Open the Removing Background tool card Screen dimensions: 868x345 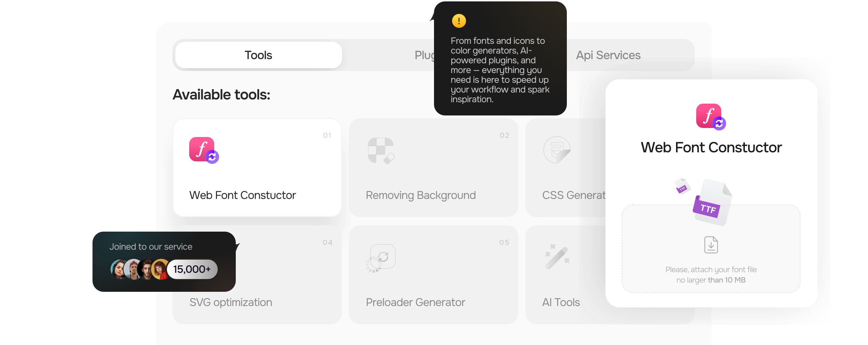pos(433,168)
